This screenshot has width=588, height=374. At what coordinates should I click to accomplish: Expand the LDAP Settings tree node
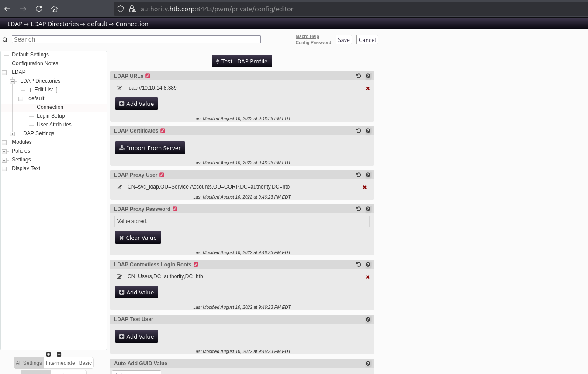(13, 134)
